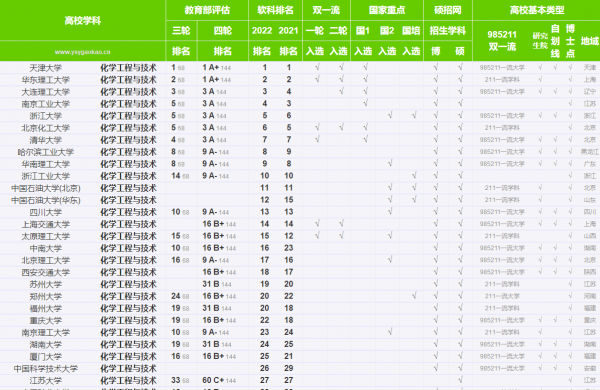Screen dimensions: 600x390
Task: Select the 中南大学 name cell
Action: tap(46, 248)
